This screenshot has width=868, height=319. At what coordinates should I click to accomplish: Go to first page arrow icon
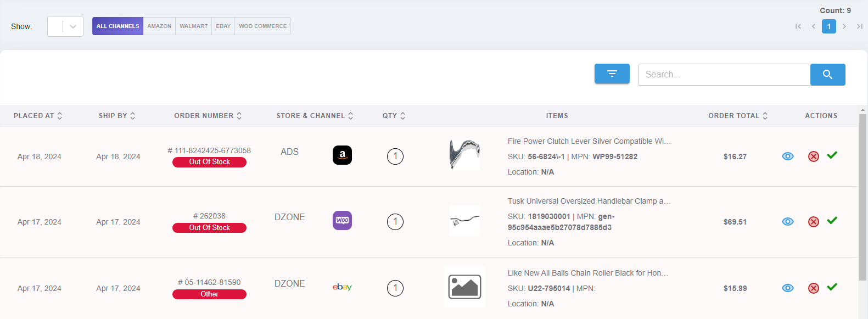tap(798, 26)
